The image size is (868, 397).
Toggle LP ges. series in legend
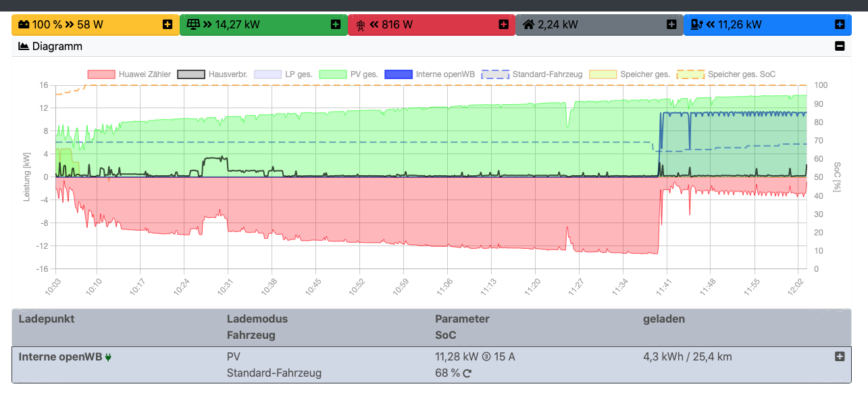click(283, 74)
